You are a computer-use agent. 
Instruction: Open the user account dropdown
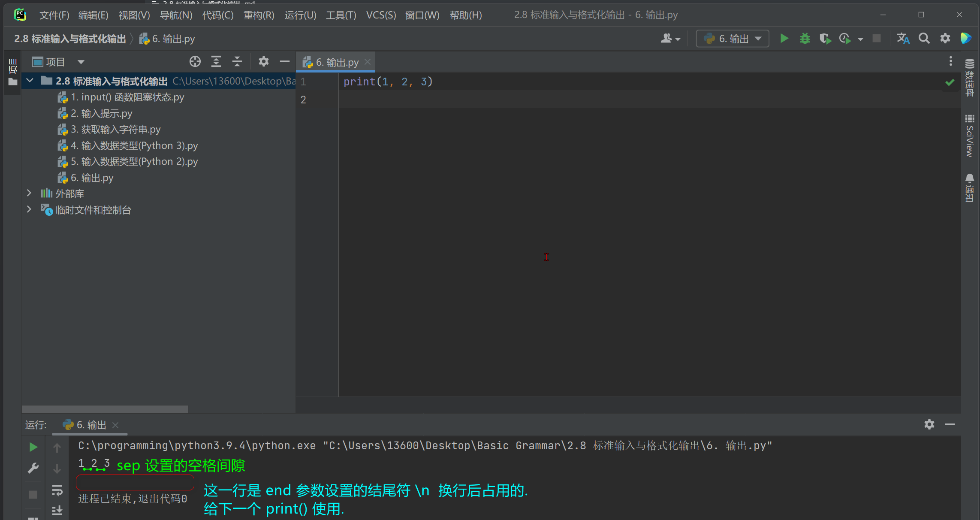point(670,39)
